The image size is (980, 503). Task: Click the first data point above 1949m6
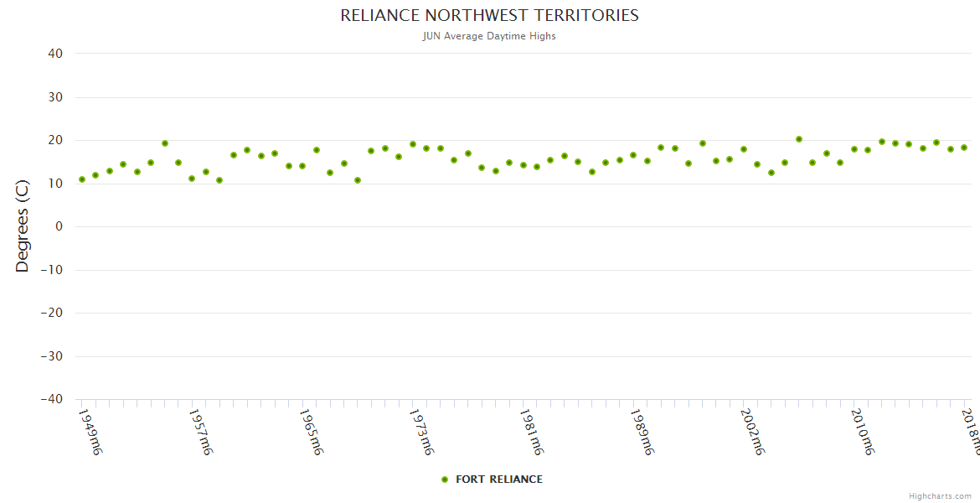pyautogui.click(x=82, y=179)
